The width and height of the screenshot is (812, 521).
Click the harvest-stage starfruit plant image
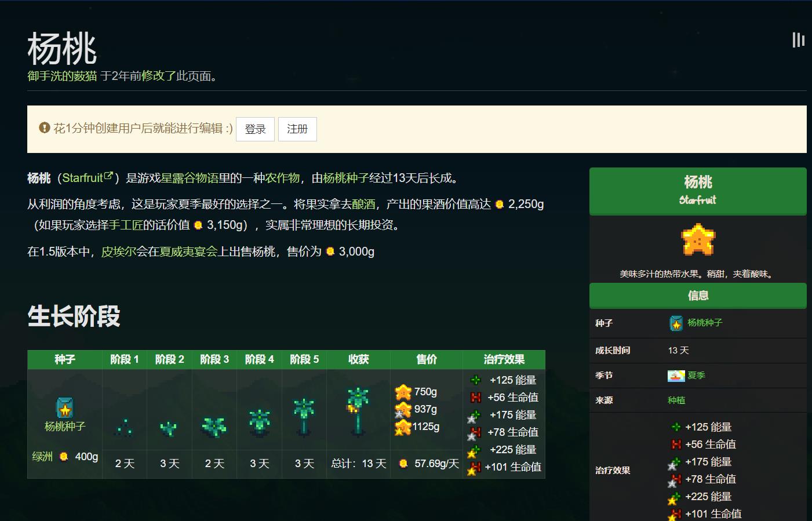(358, 411)
